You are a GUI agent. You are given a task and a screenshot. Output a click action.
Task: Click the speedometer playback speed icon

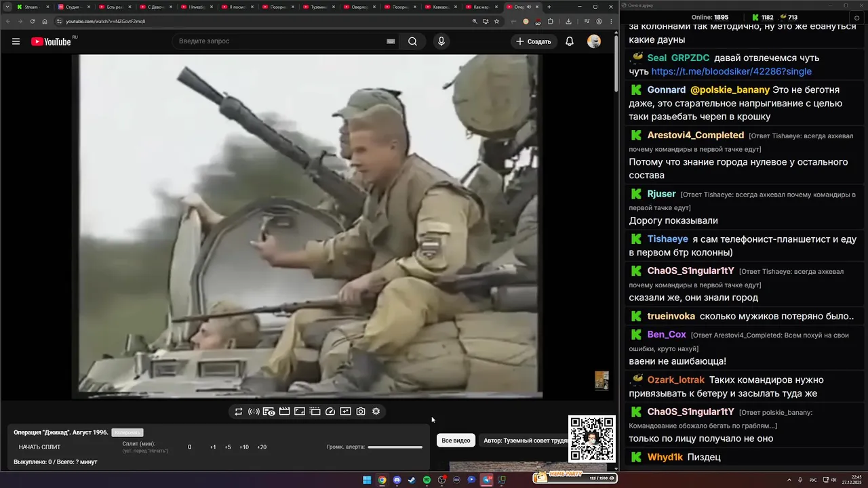[x=330, y=411]
